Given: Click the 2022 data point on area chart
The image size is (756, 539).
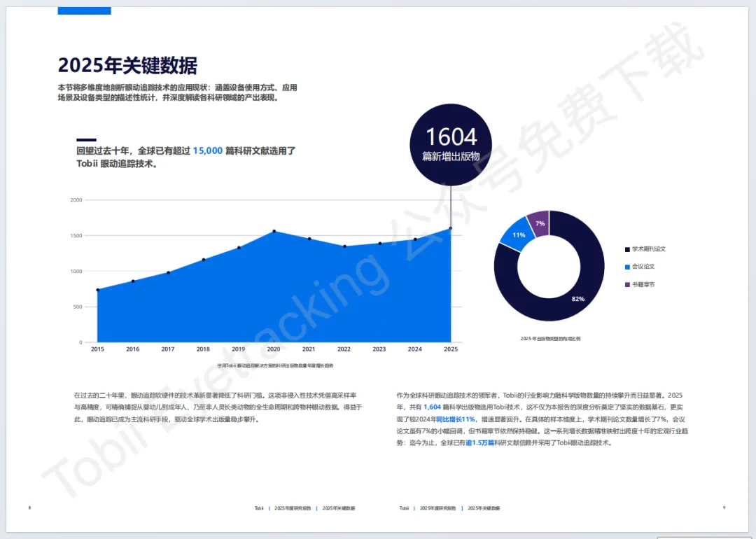Looking at the screenshot, I should pyautogui.click(x=344, y=246).
